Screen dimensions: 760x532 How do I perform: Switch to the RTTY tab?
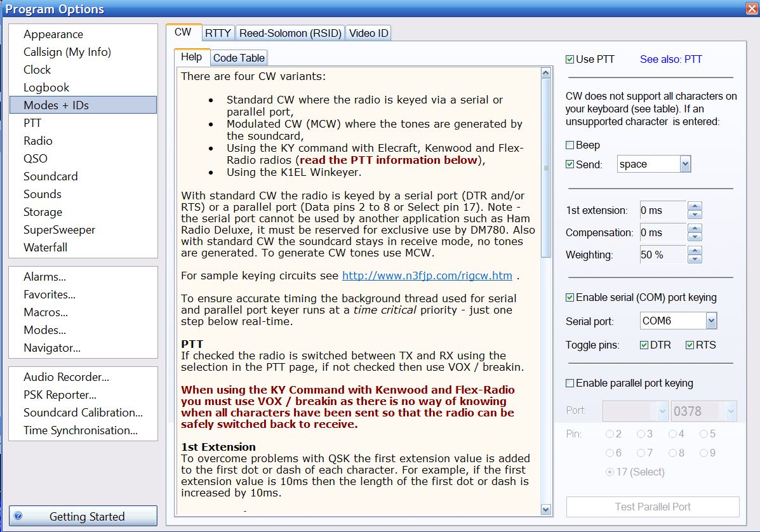(x=218, y=33)
